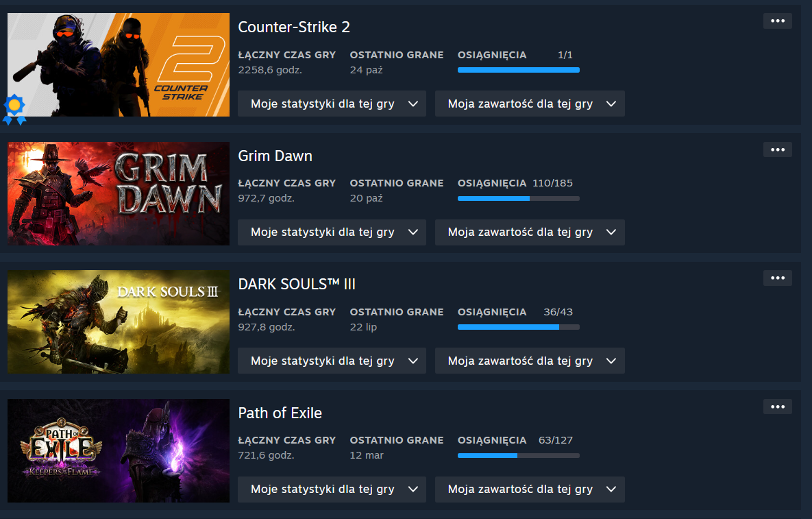
Task: Expand Path of Exile 'Moje statystyki dla tej gry'
Action: (x=332, y=489)
